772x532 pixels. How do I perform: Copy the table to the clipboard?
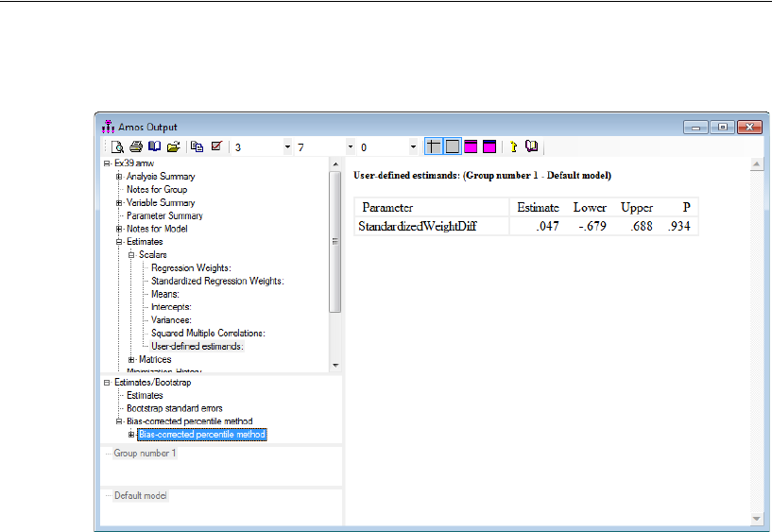pyautogui.click(x=197, y=146)
